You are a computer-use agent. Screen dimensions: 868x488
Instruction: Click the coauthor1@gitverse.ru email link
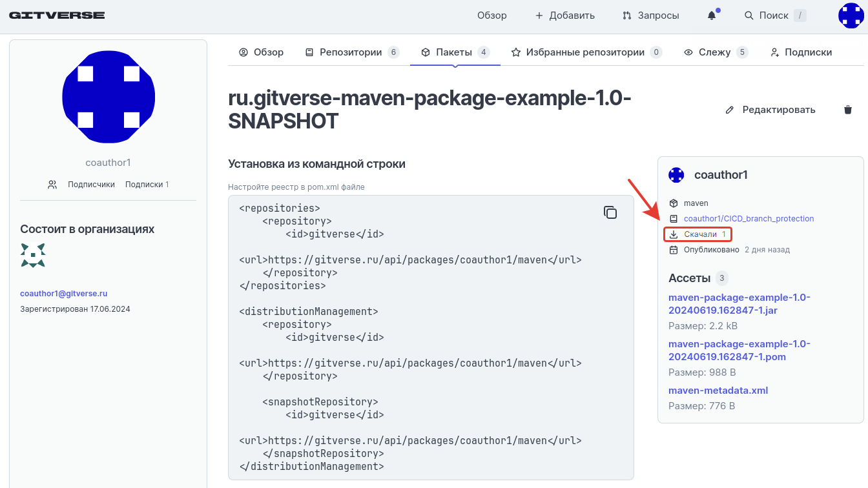pyautogui.click(x=63, y=293)
